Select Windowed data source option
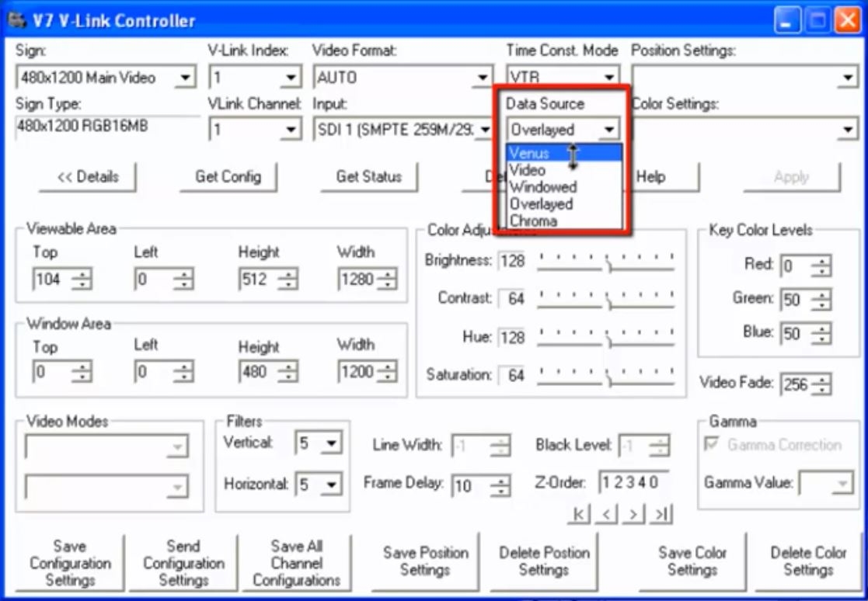868x601 pixels. click(x=542, y=187)
